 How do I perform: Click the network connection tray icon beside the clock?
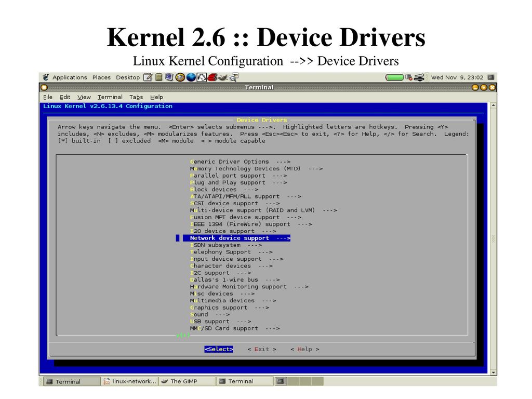pyautogui.click(x=419, y=77)
